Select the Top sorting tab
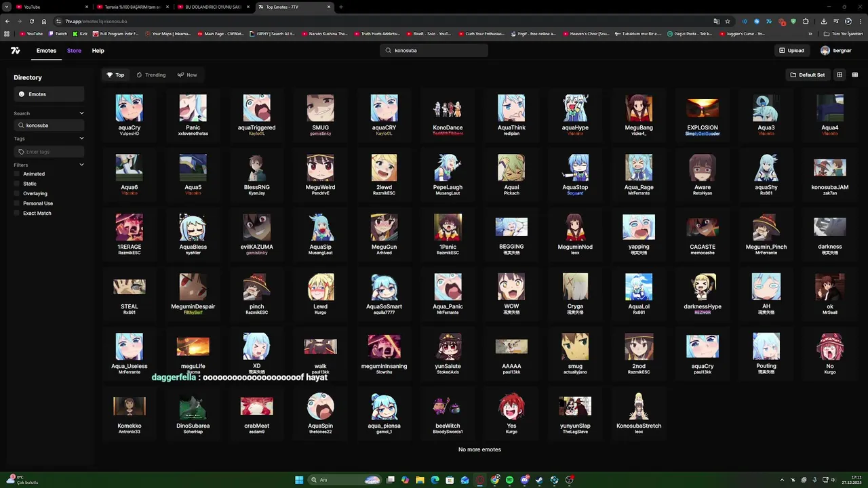 pyautogui.click(x=115, y=75)
